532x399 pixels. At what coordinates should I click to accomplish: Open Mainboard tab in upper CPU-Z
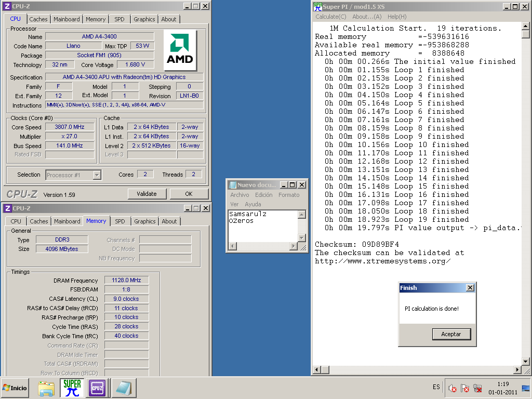pos(66,19)
